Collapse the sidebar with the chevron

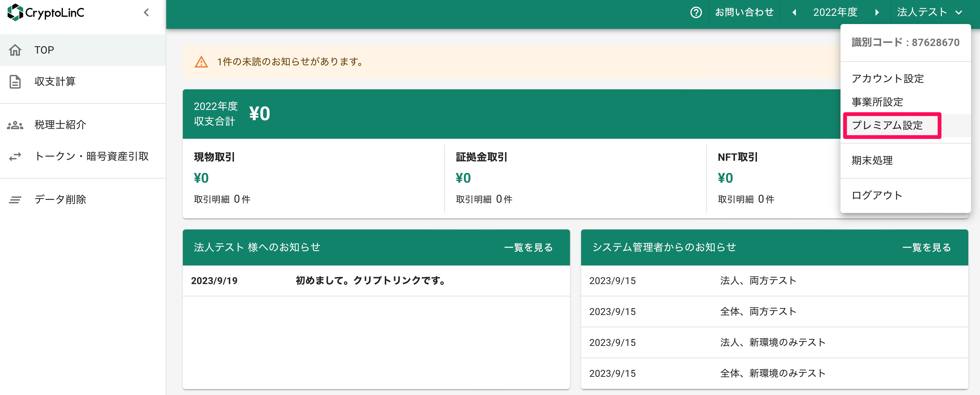(146, 13)
